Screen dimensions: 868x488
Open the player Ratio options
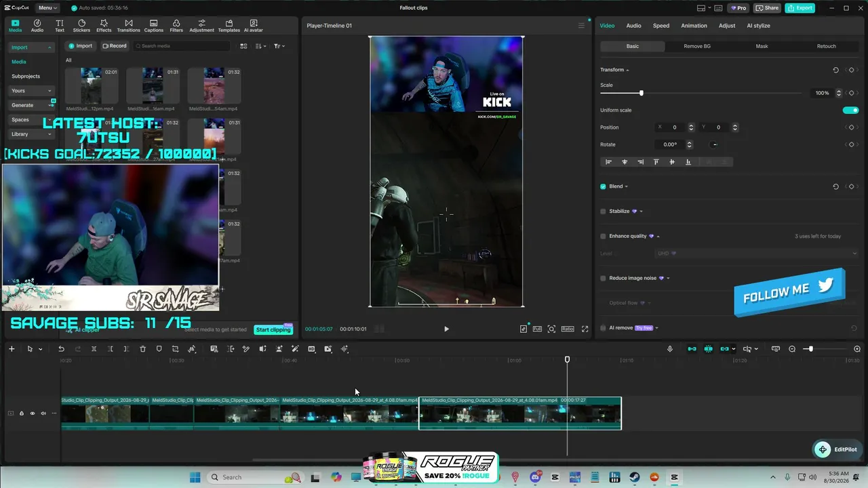[x=568, y=329]
